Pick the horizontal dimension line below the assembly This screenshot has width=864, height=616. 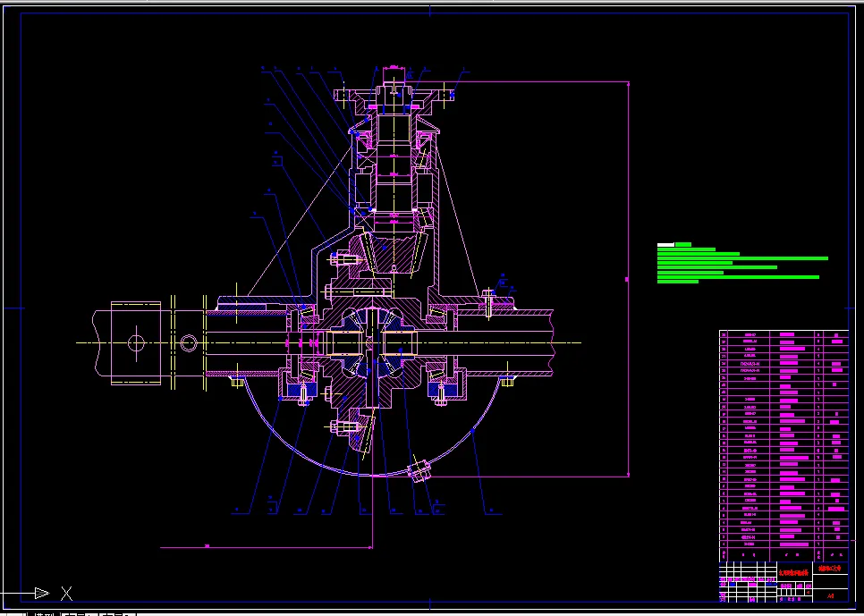(267, 547)
